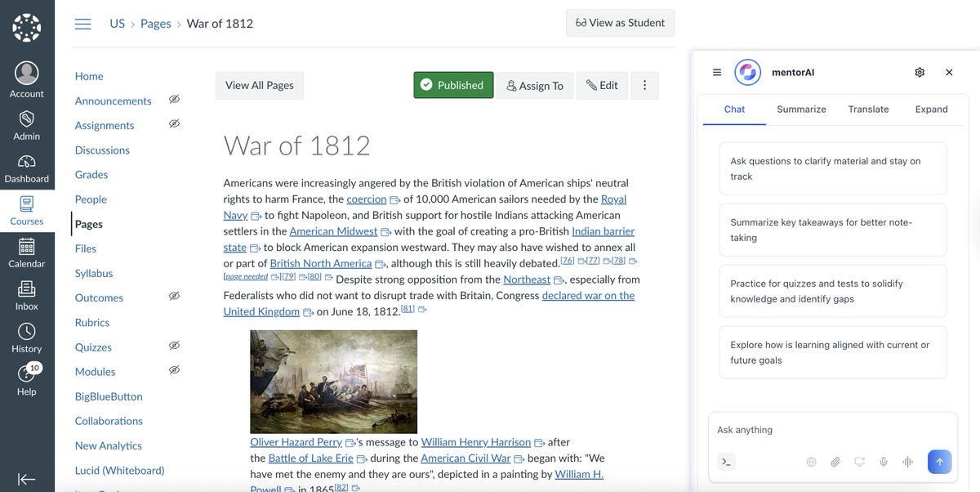Click the View as Student button
The image size is (980, 492).
pos(621,23)
